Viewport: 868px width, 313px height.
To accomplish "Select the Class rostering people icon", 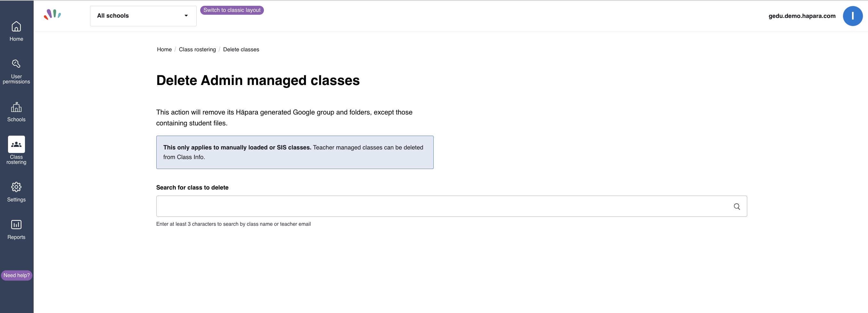I will pyautogui.click(x=16, y=144).
